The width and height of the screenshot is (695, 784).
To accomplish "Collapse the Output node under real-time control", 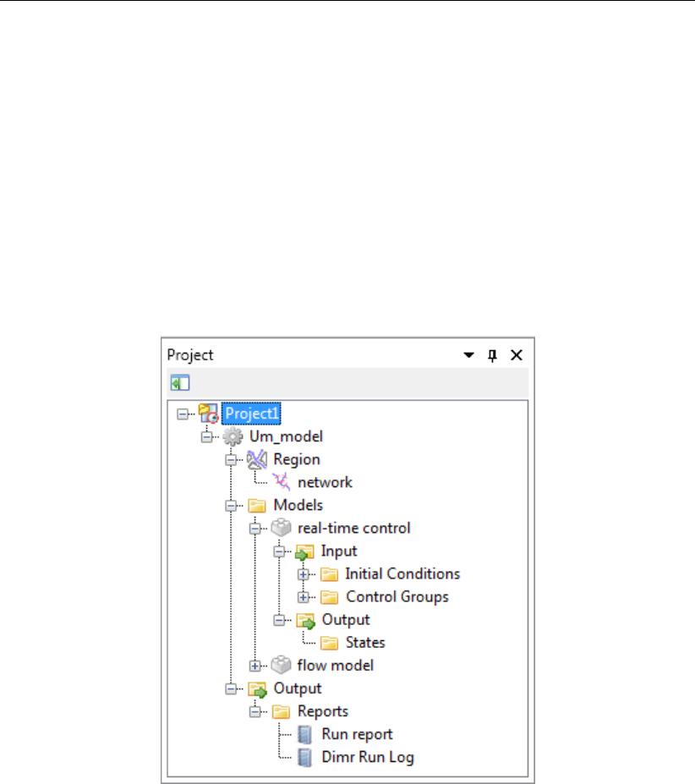I will coord(279,620).
